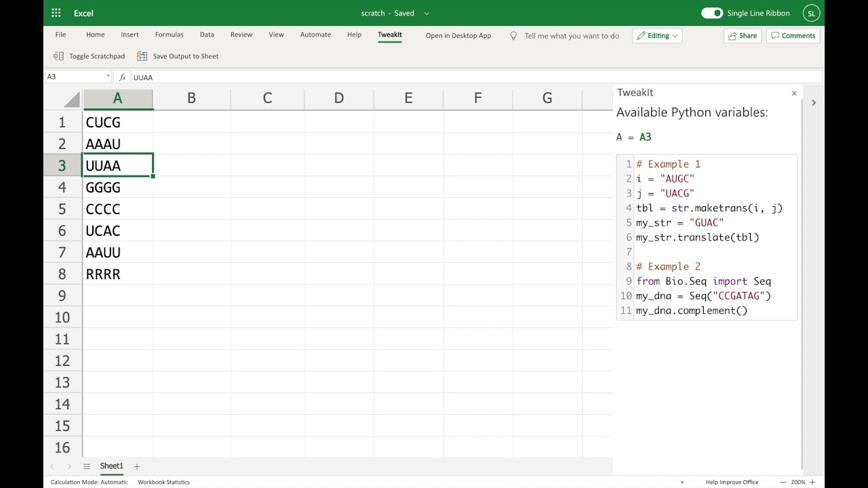Select cell containing GGGG

click(118, 187)
